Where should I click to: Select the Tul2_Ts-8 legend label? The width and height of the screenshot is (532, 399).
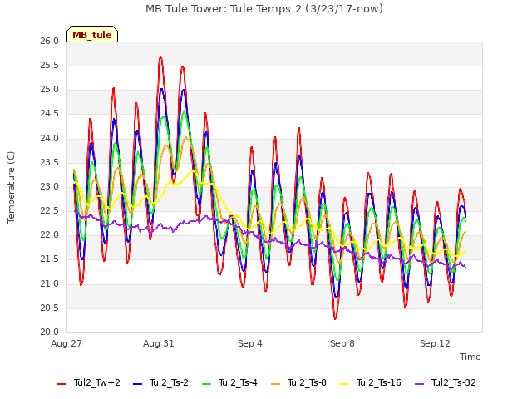point(307,382)
